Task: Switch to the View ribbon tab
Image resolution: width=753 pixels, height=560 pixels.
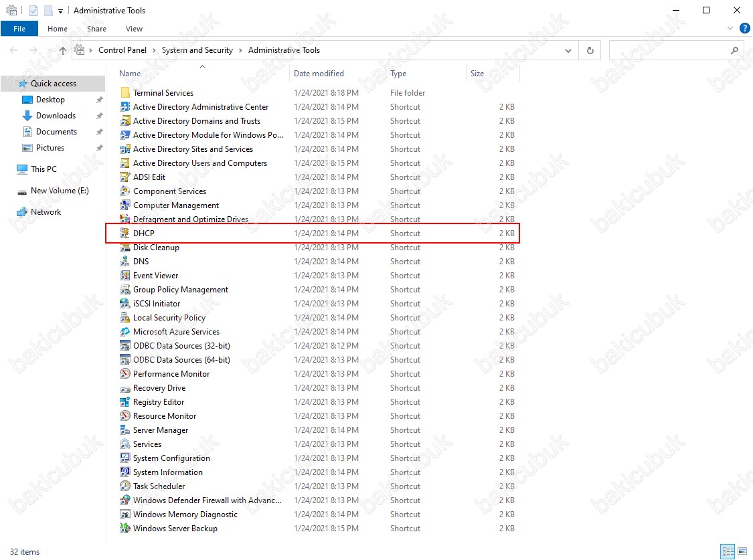Action: pyautogui.click(x=134, y=29)
